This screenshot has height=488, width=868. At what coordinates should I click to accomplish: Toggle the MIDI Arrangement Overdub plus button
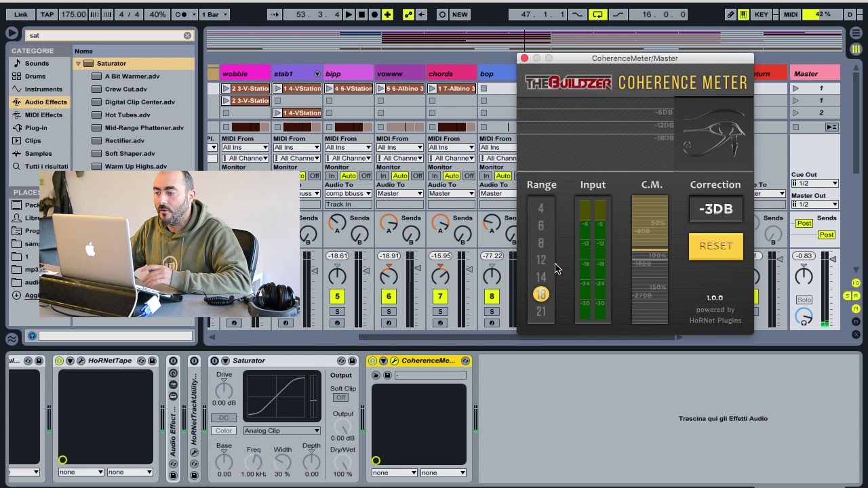387,14
